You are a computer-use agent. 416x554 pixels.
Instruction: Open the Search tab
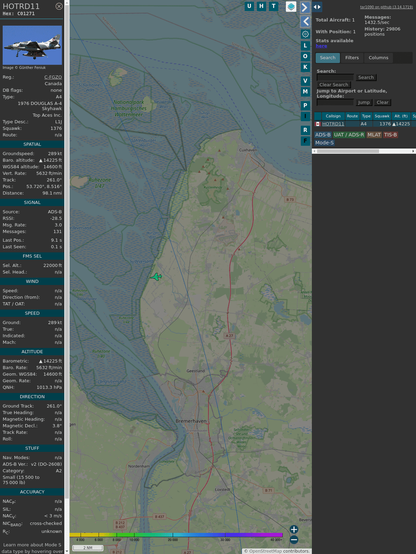(x=328, y=58)
